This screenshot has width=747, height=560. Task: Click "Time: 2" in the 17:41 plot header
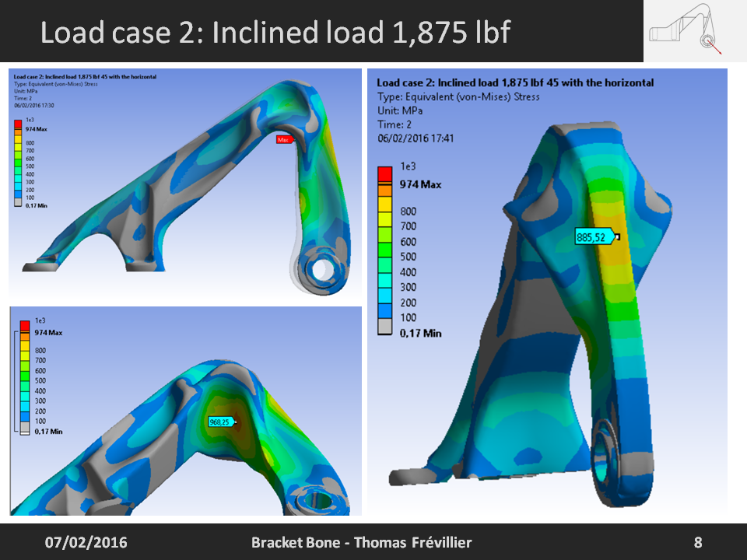click(394, 124)
